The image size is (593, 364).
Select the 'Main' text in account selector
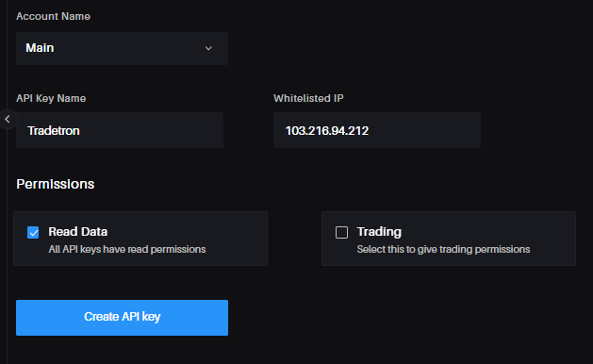(40, 48)
